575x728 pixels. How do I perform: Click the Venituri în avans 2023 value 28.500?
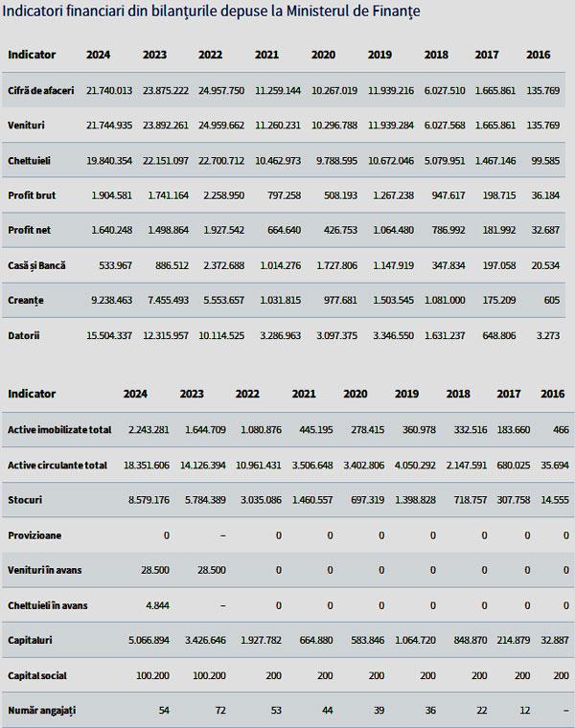click(212, 570)
